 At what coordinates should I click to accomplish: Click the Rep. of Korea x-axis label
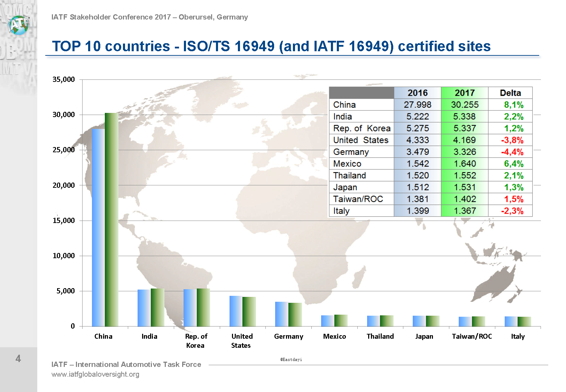(196, 341)
